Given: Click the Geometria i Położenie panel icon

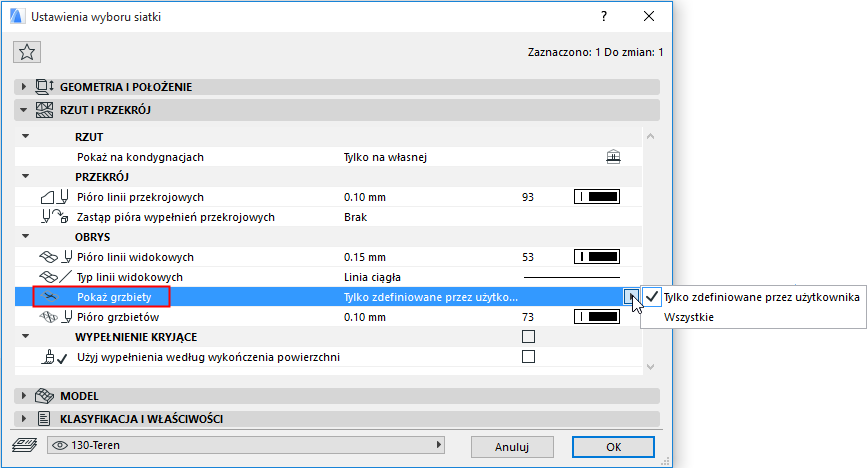Looking at the screenshot, I should (x=45, y=87).
